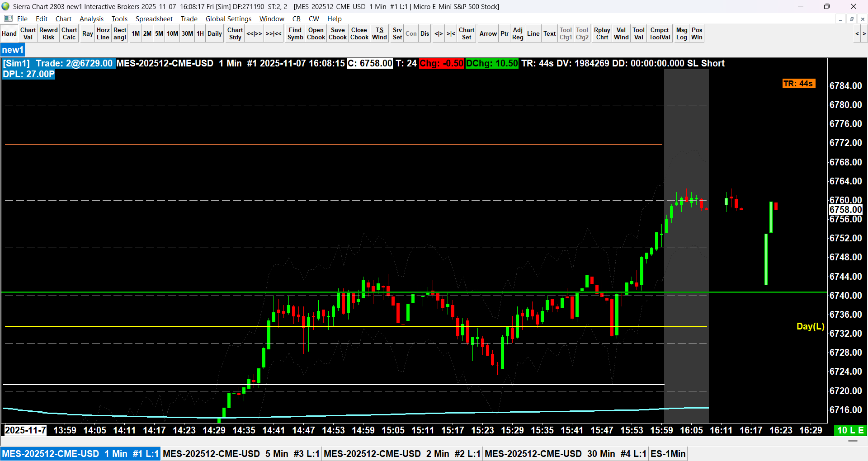Open the Pos Win window
This screenshot has height=461, width=868.
(697, 33)
